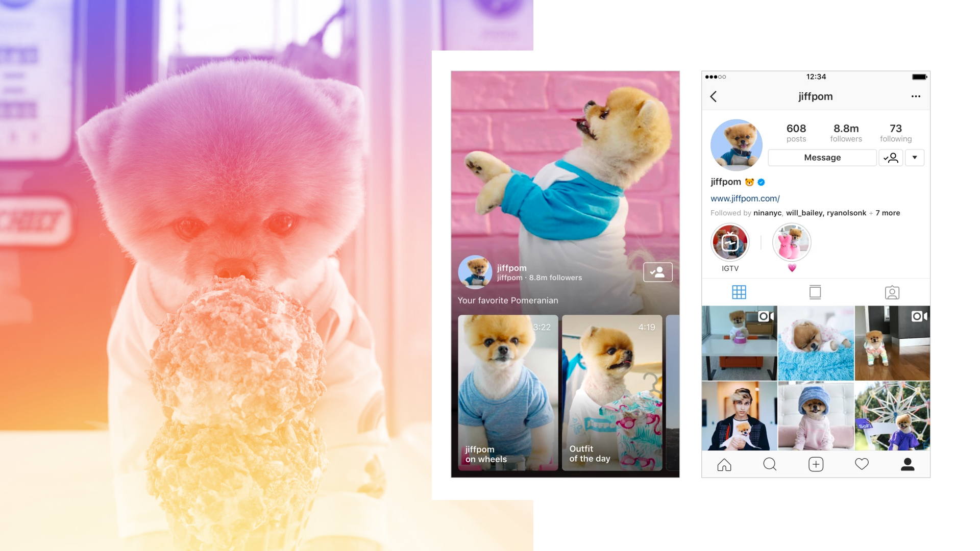Tap the single post view icon
The width and height of the screenshot is (980, 551).
[x=816, y=292]
